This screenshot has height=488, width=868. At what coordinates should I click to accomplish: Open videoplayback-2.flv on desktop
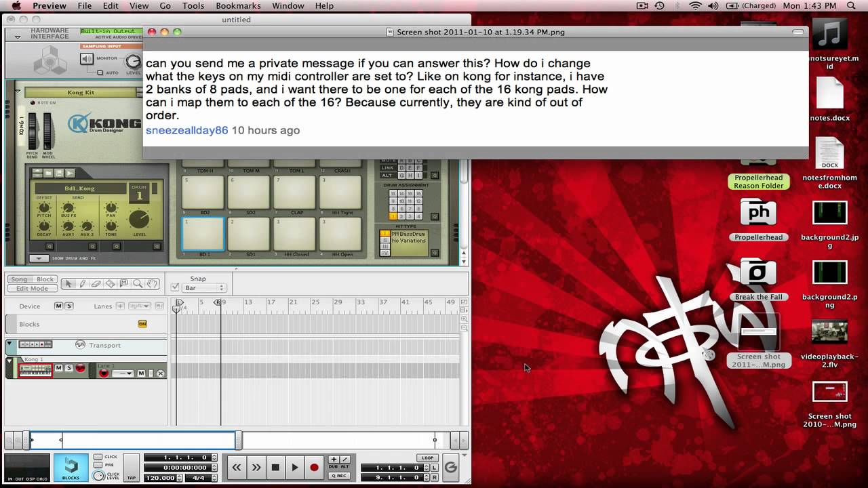829,332
